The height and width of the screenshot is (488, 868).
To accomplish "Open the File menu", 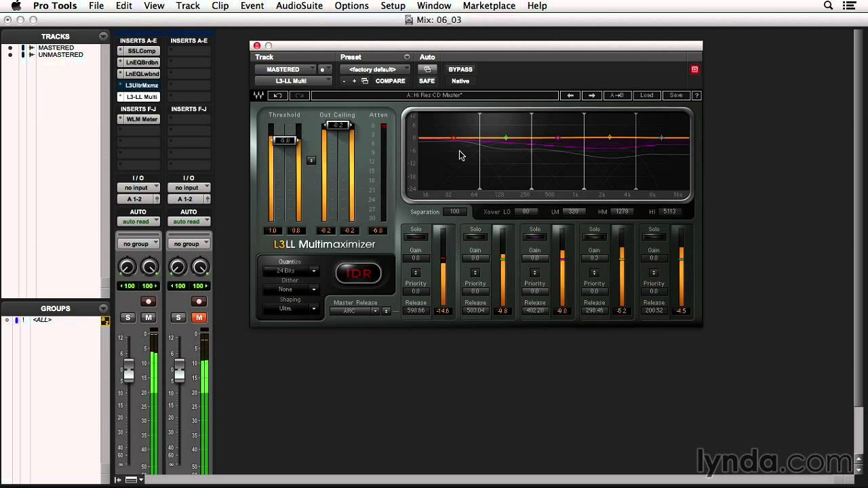I will coord(96,5).
